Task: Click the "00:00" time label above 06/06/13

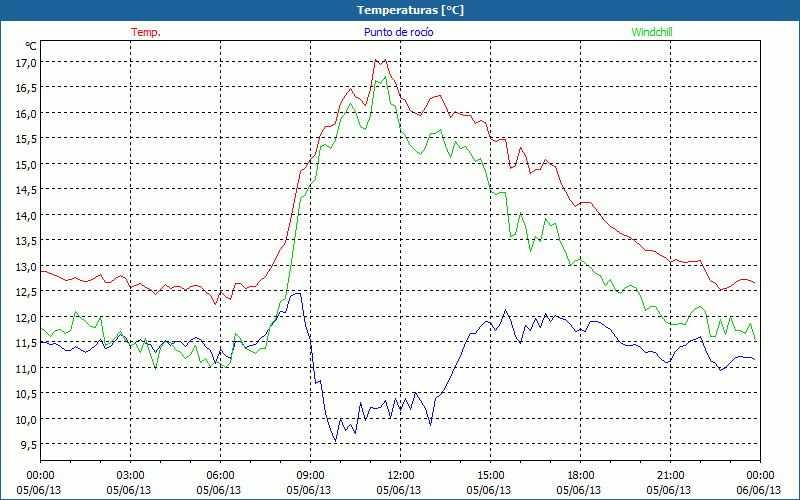Action: click(x=760, y=476)
